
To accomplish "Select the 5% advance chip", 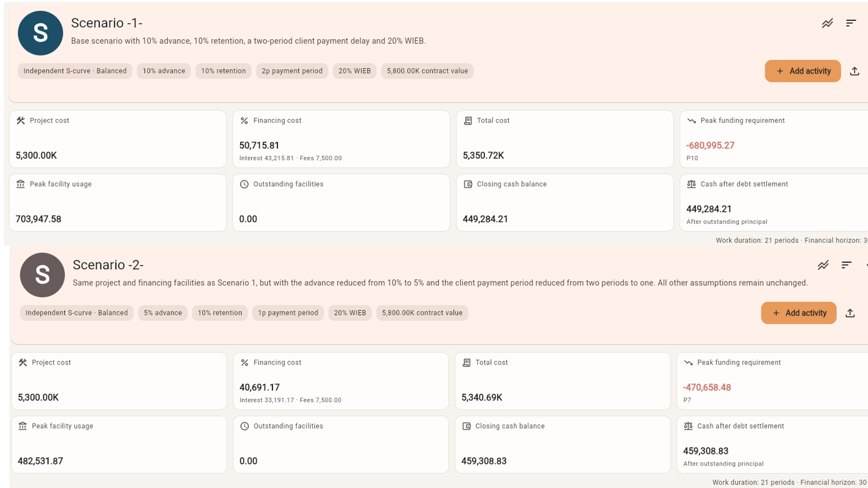I will pyautogui.click(x=163, y=313).
